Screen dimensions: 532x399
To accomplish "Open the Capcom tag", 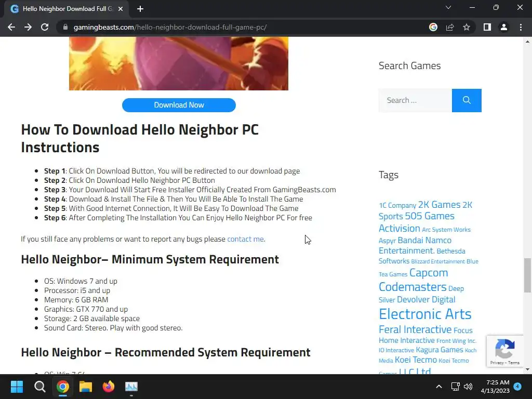I will pyautogui.click(x=429, y=273).
